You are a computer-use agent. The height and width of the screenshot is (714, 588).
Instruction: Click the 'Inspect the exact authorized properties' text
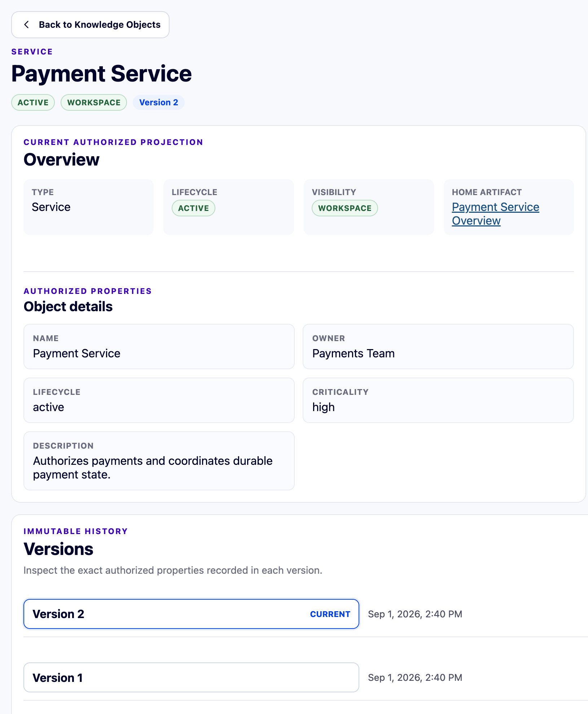tap(173, 570)
